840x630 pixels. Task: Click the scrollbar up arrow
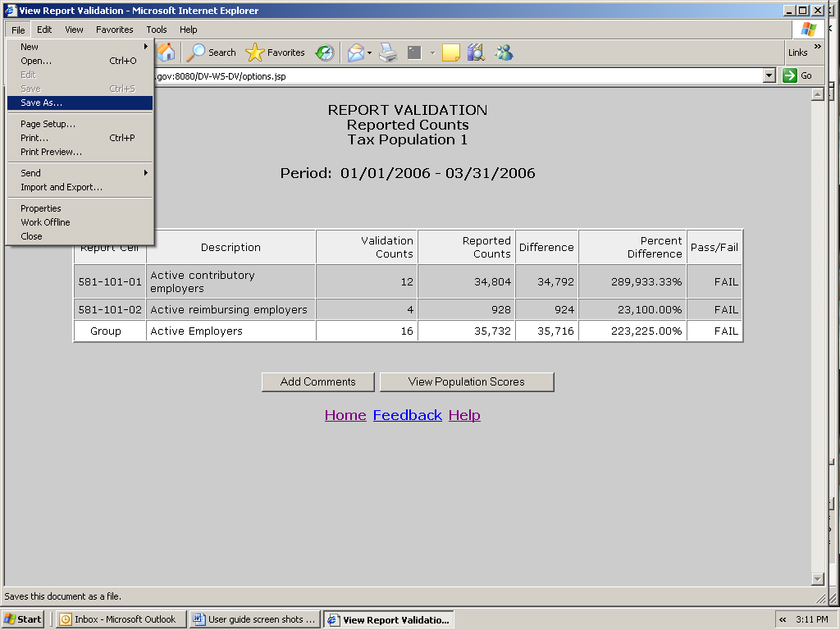(818, 95)
